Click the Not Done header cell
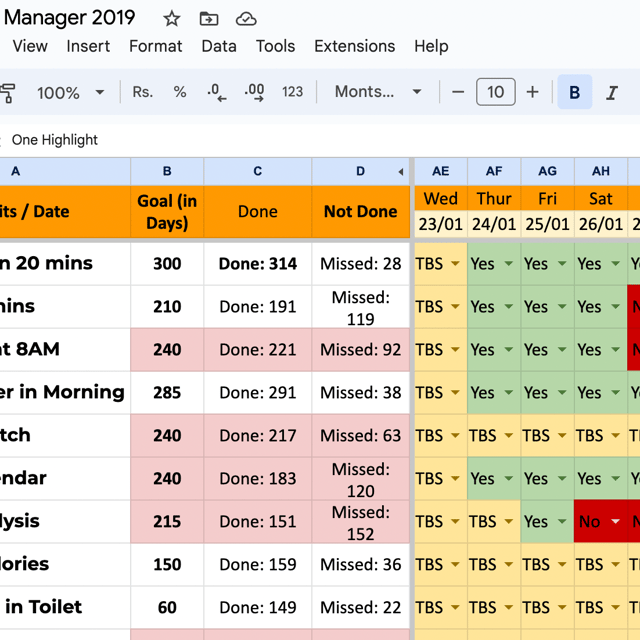 [360, 212]
